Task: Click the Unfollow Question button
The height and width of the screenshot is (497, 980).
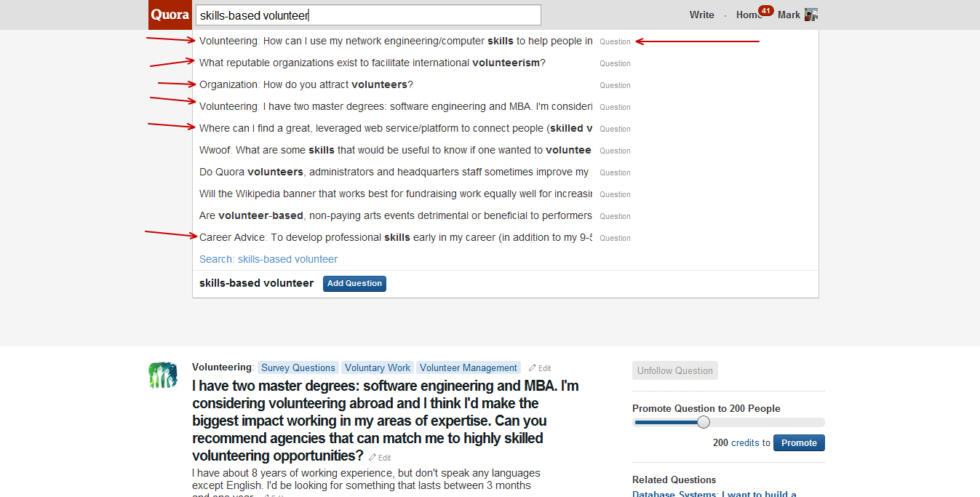Action: click(675, 370)
